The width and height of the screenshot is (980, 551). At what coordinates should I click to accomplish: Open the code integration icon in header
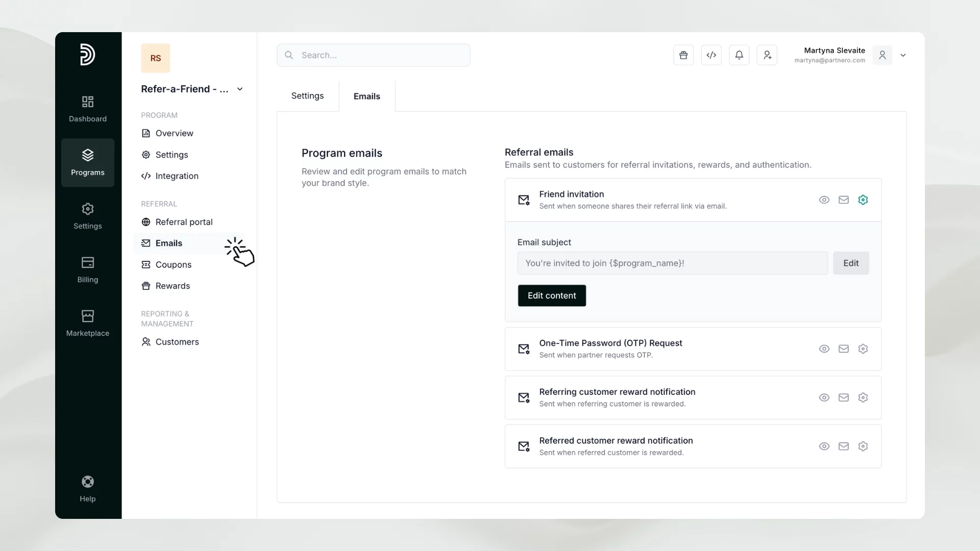[711, 55]
